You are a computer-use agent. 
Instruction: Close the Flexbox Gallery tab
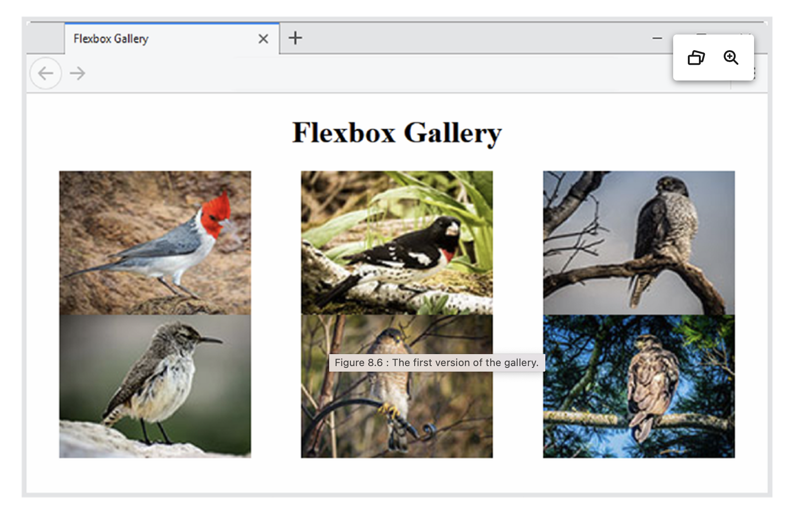click(x=263, y=39)
